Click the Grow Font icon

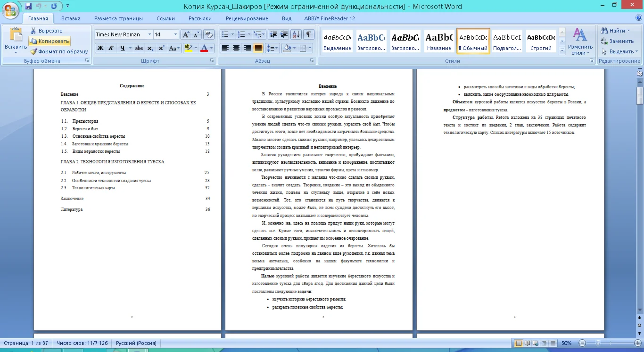(186, 34)
